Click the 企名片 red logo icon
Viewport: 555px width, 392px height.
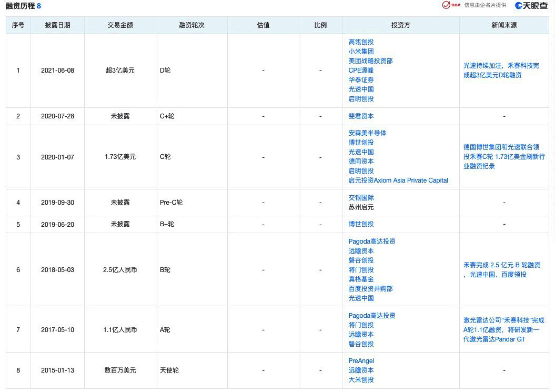(x=451, y=5)
